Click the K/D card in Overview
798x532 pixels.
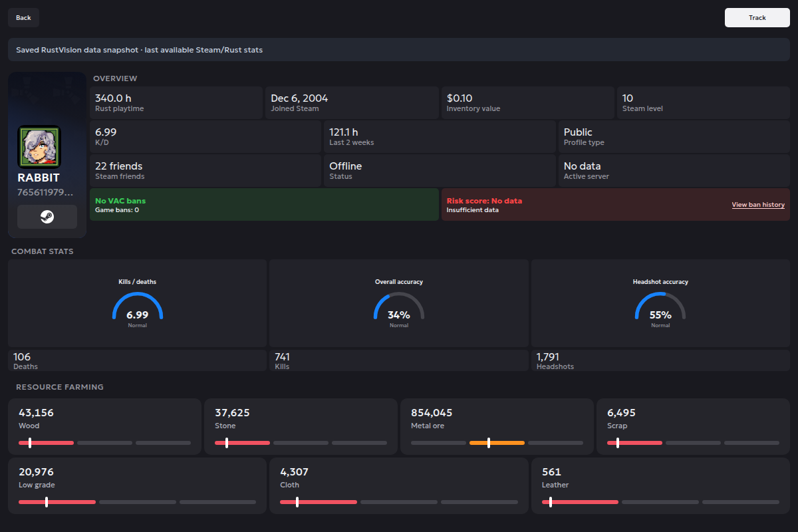(205, 136)
